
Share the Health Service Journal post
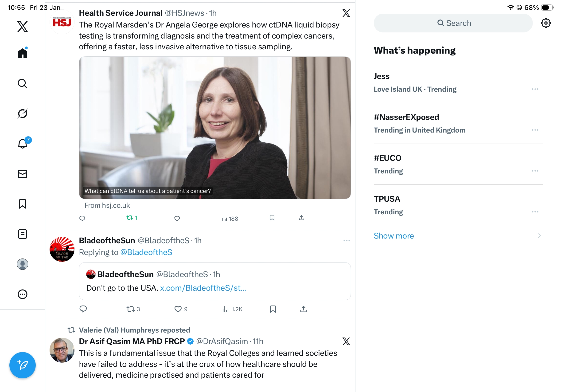(x=301, y=218)
